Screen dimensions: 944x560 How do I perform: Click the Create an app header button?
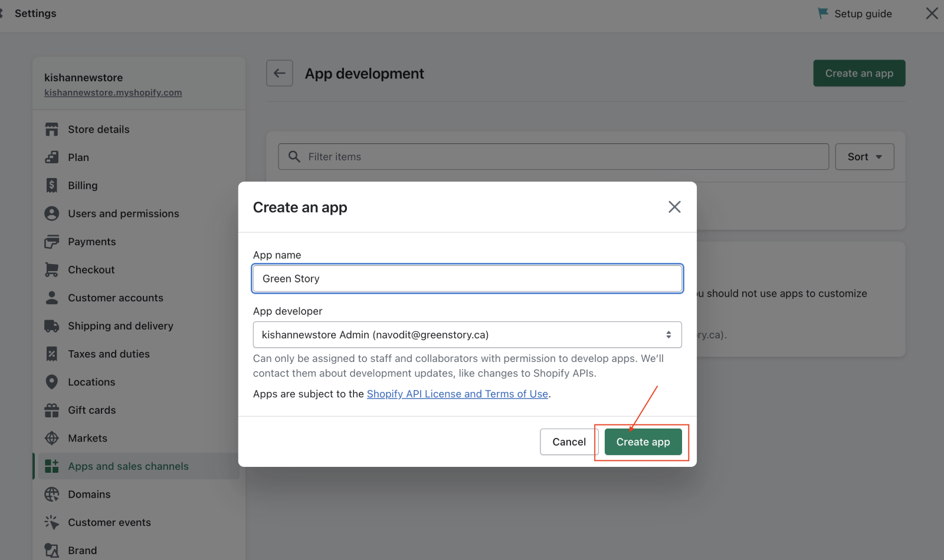(859, 73)
